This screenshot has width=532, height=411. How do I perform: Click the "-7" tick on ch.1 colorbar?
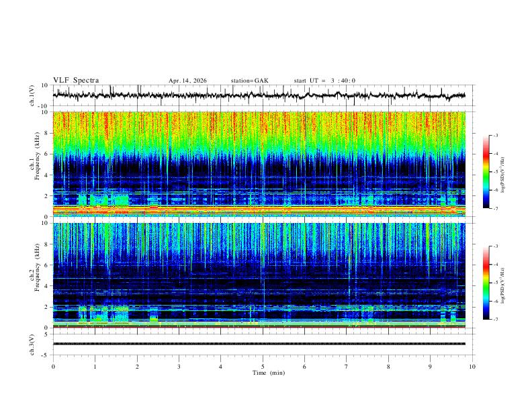click(x=496, y=209)
